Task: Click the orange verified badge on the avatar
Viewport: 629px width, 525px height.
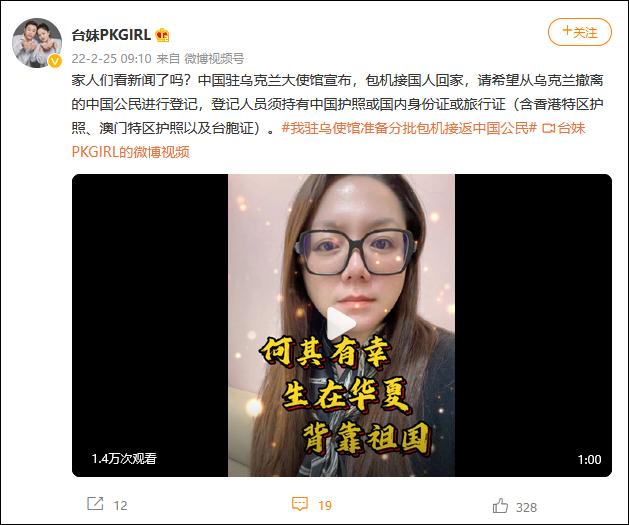Action: click(55, 61)
